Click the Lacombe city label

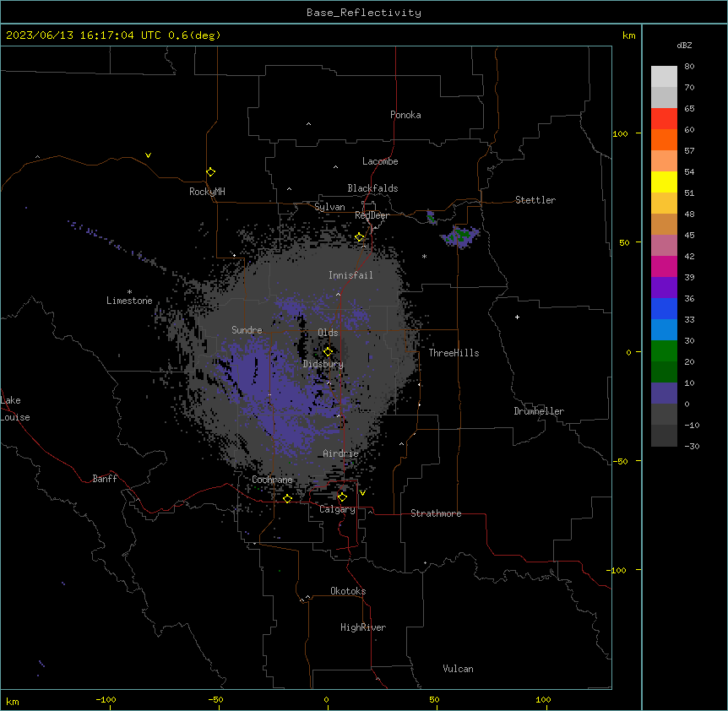tap(380, 161)
